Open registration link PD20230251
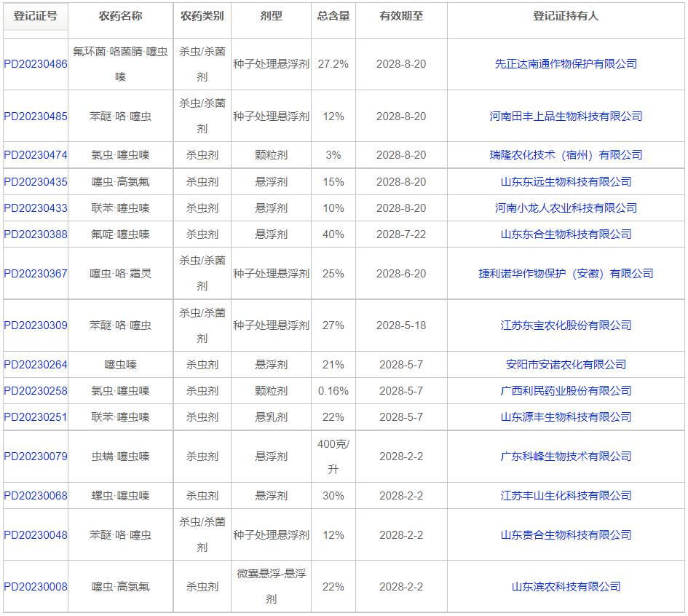This screenshot has height=616, width=688. point(36,416)
